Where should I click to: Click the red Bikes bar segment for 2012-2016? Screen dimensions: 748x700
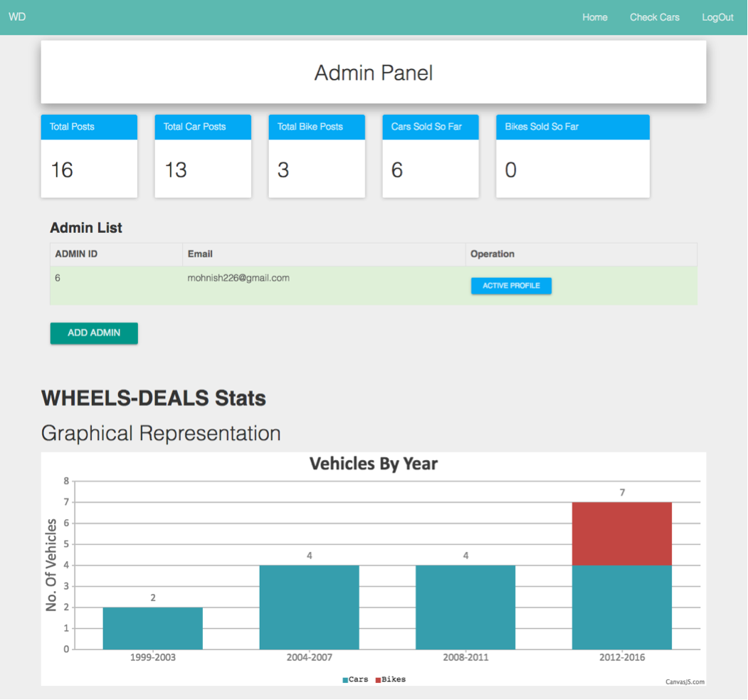click(621, 533)
